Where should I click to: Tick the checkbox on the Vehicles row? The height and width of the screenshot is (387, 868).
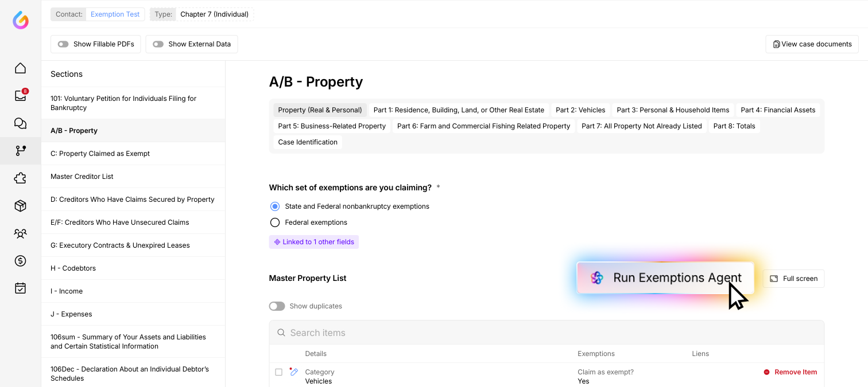click(278, 372)
